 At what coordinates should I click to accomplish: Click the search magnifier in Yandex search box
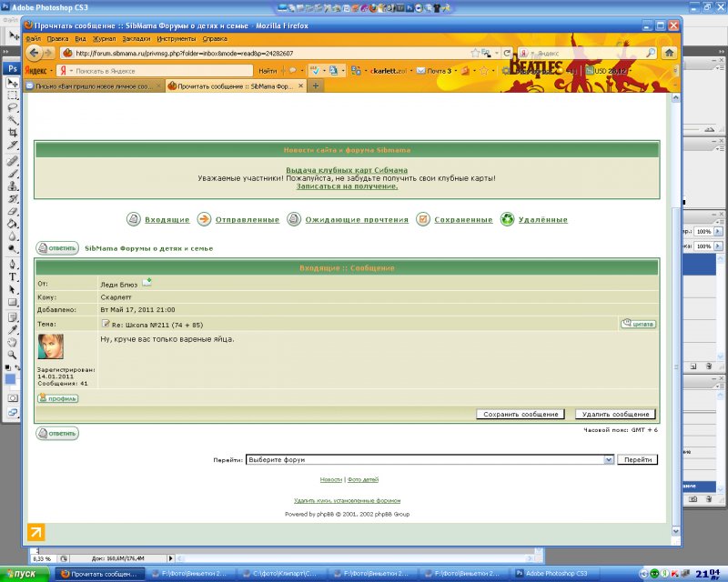pos(651,53)
